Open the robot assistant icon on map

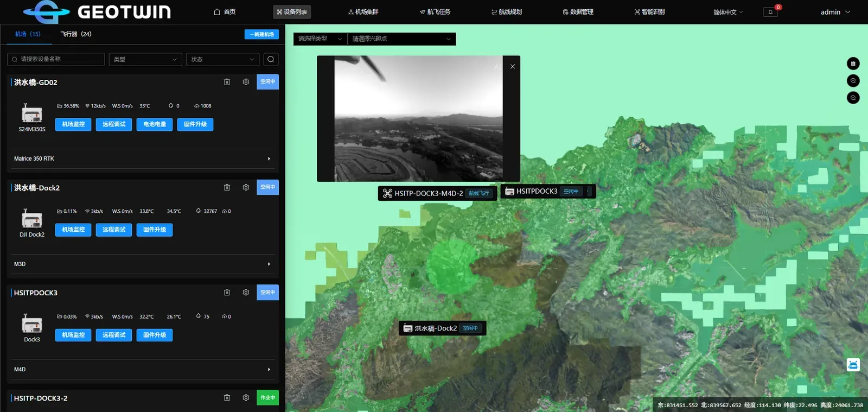853,365
